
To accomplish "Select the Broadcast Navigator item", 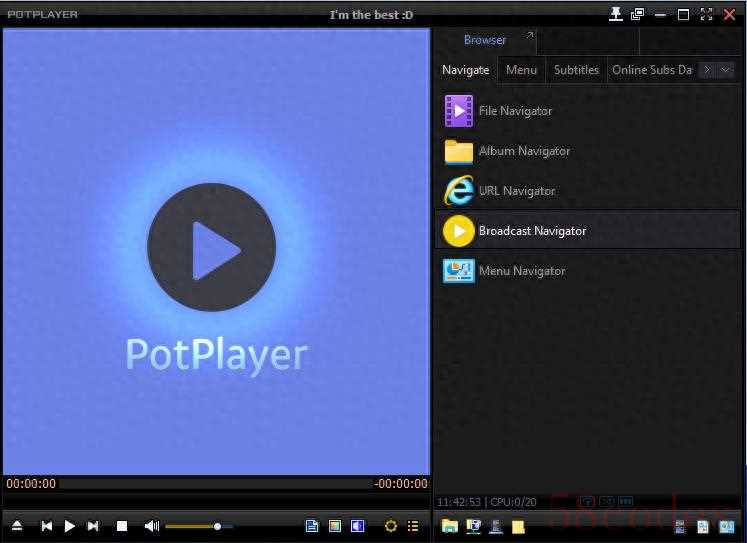I will (x=532, y=231).
